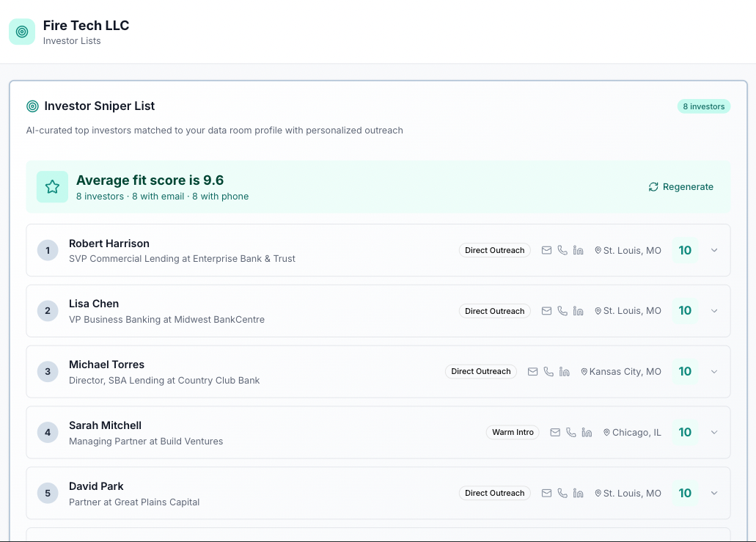Regenerate the investor list
Viewport: 756px width, 542px height.
coord(680,187)
